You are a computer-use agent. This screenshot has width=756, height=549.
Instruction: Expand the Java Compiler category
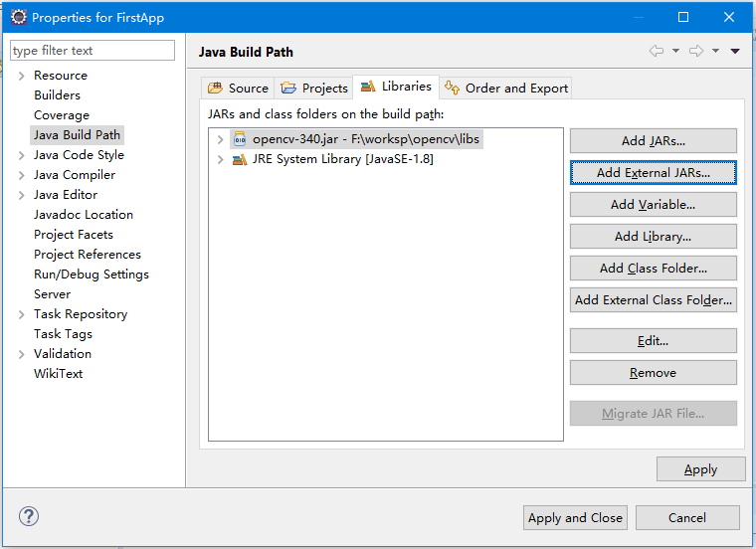pos(22,175)
